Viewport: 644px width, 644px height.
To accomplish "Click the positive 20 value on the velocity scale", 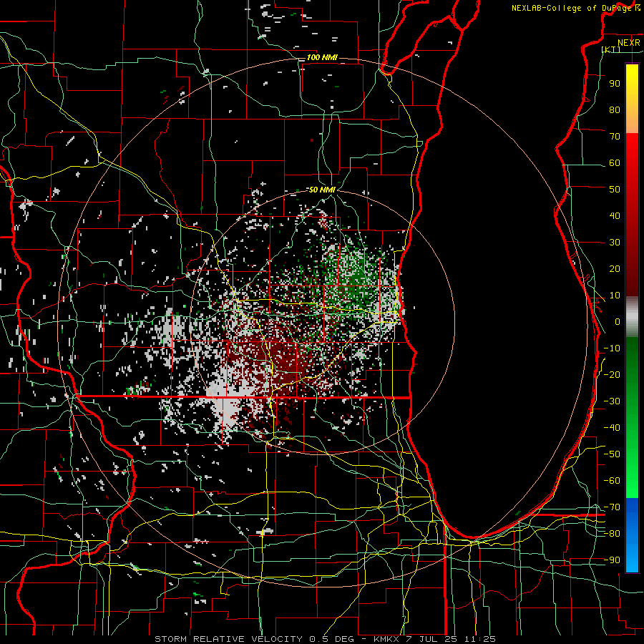I will [x=615, y=269].
